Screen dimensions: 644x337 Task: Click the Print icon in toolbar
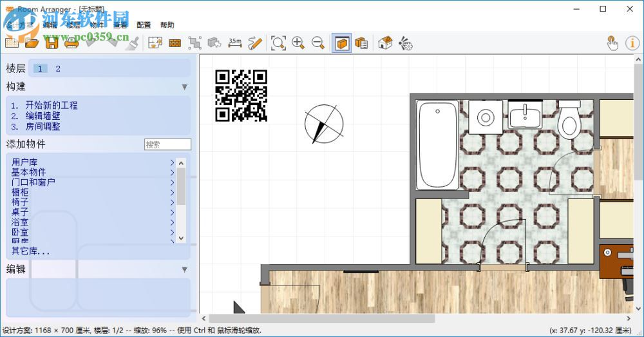pos(71,43)
